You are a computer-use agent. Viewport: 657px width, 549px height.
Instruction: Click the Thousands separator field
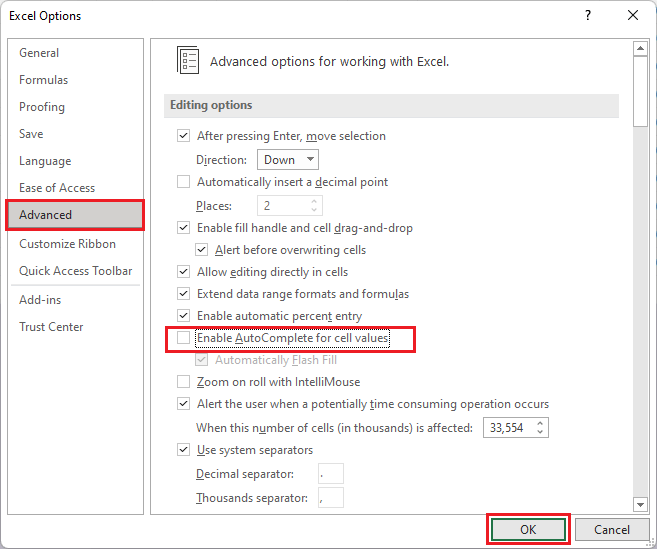click(331, 497)
